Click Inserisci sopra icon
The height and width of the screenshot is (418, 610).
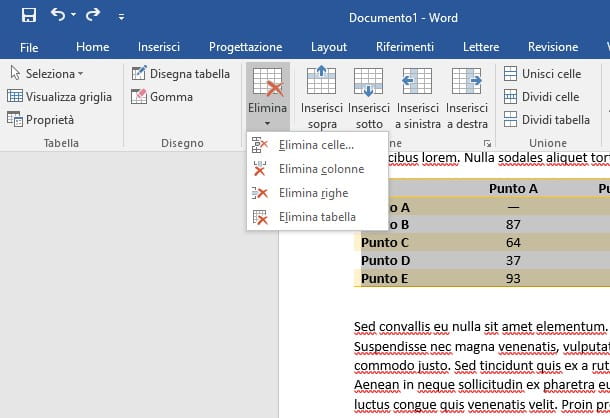point(321,95)
